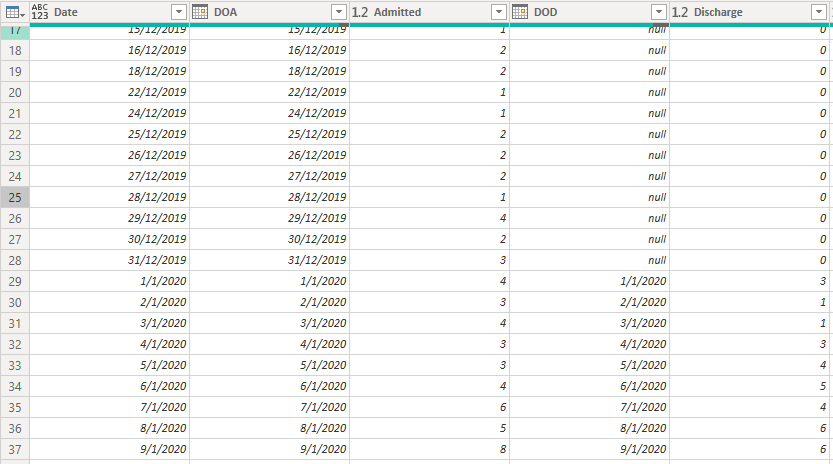Click the date type icon of DOA column
This screenshot has width=833, height=464.
(200, 12)
